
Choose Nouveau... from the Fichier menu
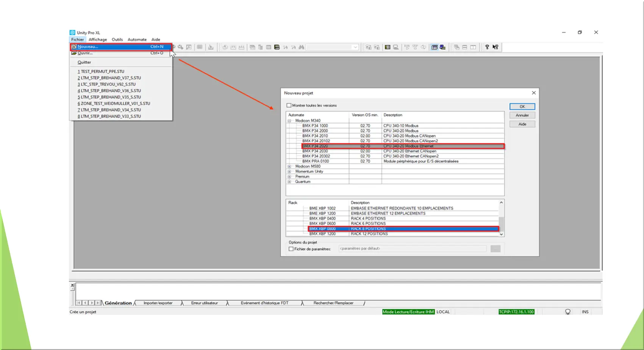pyautogui.click(x=121, y=47)
